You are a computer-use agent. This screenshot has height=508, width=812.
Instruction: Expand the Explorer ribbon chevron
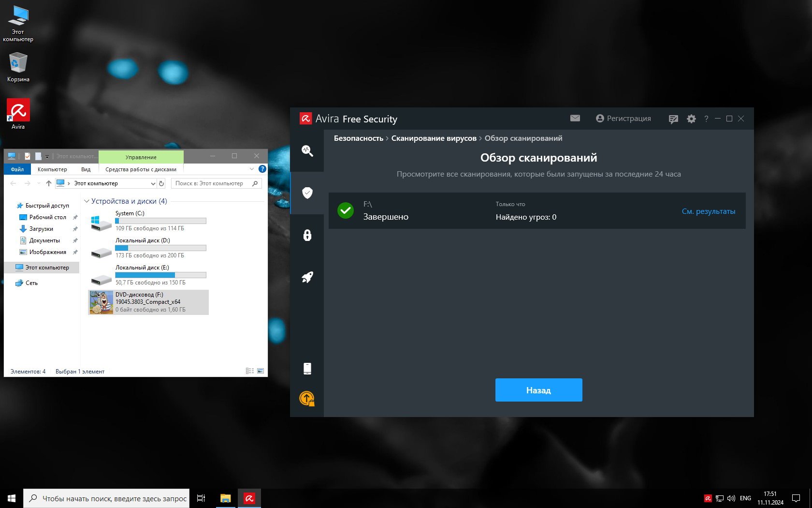click(x=251, y=169)
